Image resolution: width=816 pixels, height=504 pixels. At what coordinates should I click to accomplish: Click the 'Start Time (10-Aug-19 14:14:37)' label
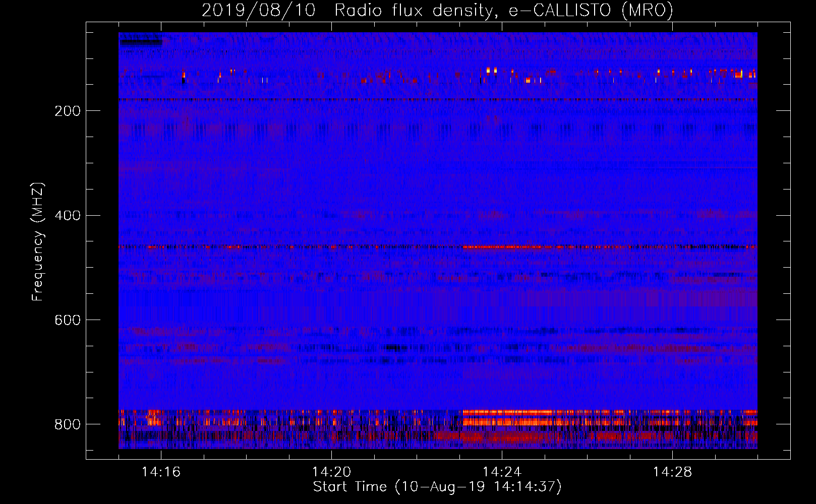(437, 487)
